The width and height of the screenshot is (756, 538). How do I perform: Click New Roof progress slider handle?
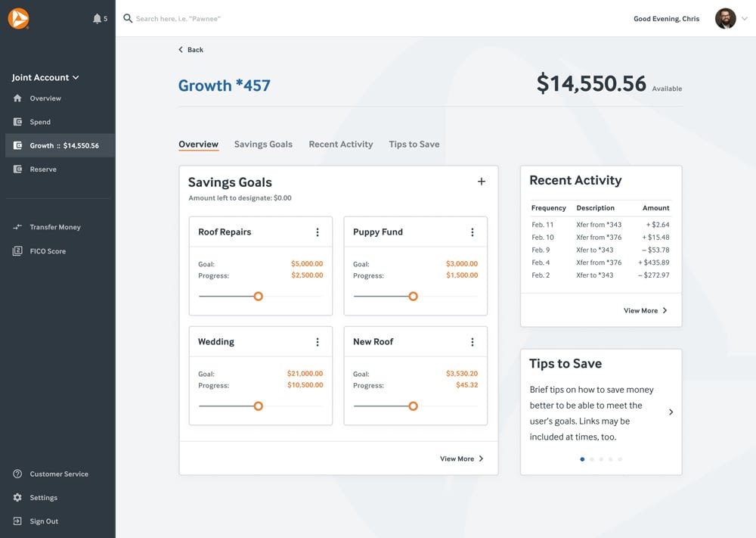[414, 406]
